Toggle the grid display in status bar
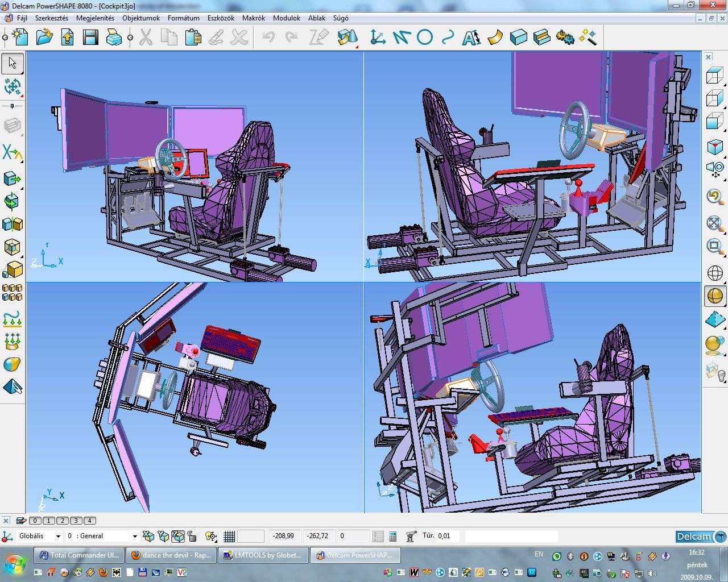 (x=229, y=536)
